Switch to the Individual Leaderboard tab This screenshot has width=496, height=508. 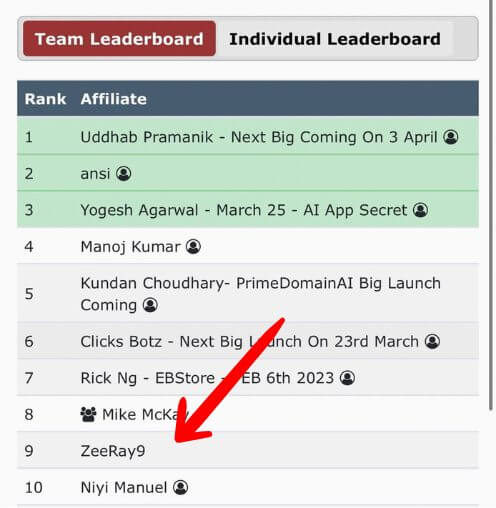coord(335,39)
